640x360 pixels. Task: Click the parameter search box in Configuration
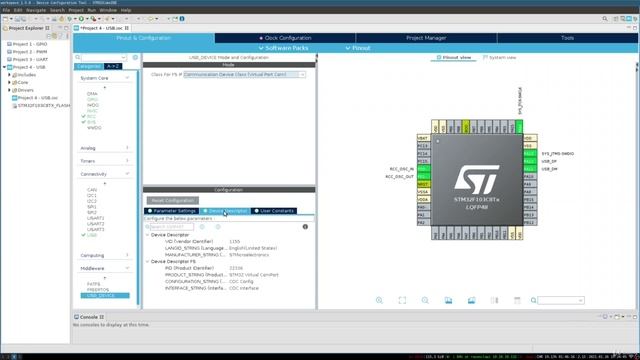171,227
